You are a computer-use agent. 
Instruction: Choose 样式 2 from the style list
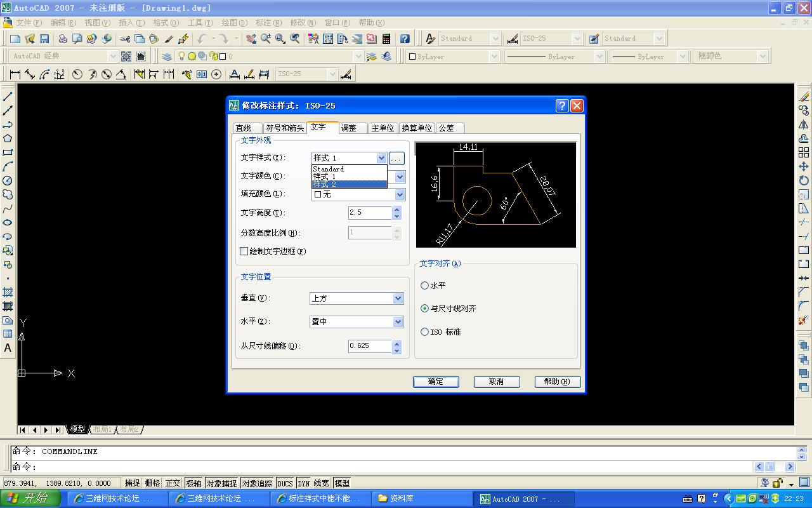[x=349, y=184]
